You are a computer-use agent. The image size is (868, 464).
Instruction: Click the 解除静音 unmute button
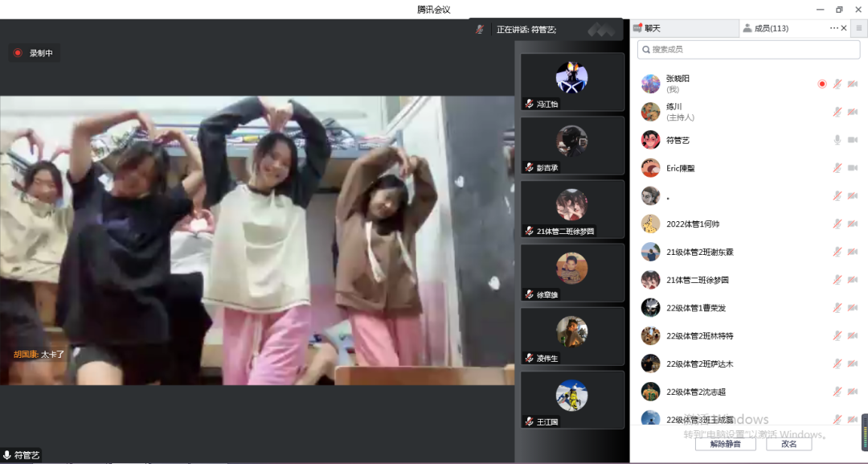pos(725,444)
